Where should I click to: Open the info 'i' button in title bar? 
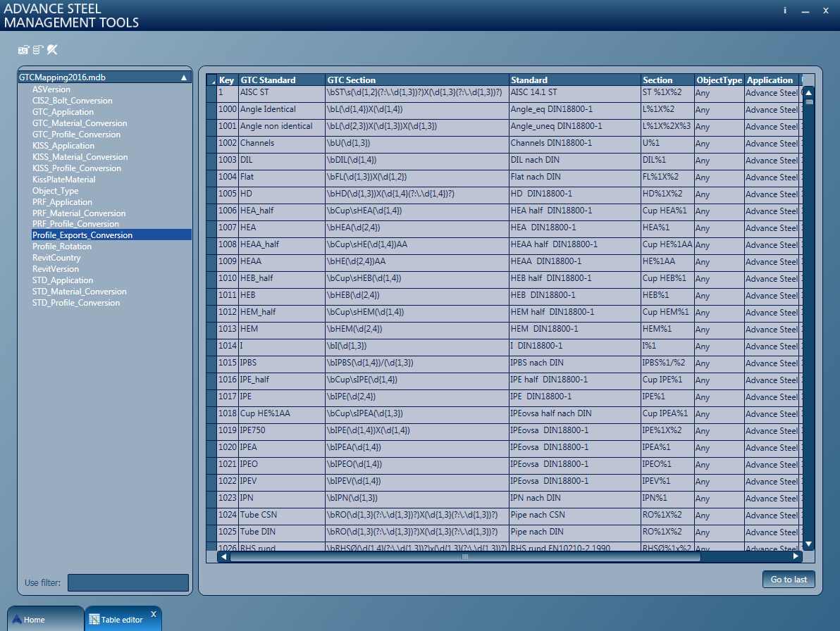(x=785, y=10)
